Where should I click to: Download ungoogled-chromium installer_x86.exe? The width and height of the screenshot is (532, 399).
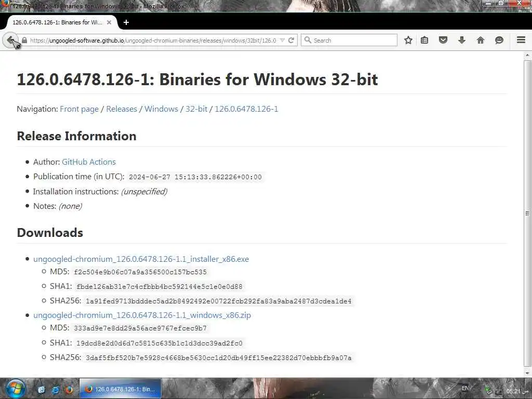pos(141,259)
